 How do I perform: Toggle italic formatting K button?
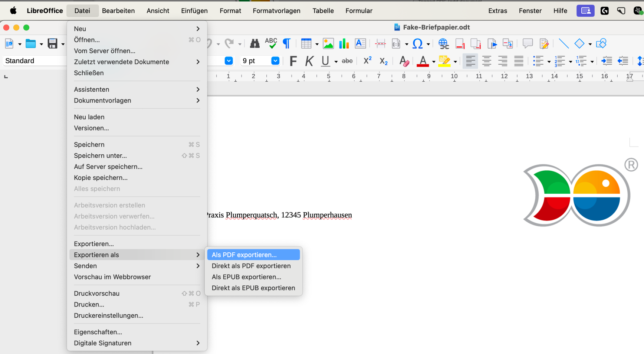tap(309, 61)
